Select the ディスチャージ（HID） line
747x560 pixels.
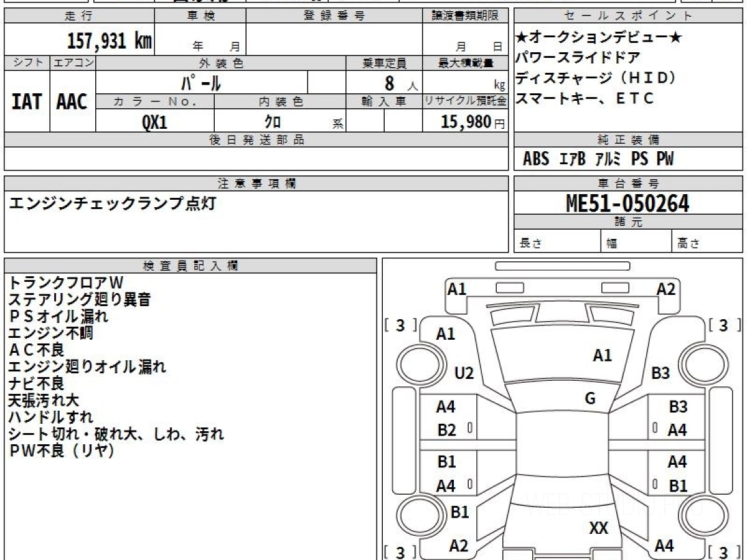pos(596,78)
